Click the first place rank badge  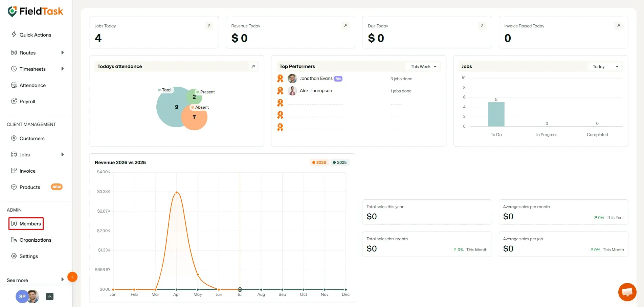(280, 79)
